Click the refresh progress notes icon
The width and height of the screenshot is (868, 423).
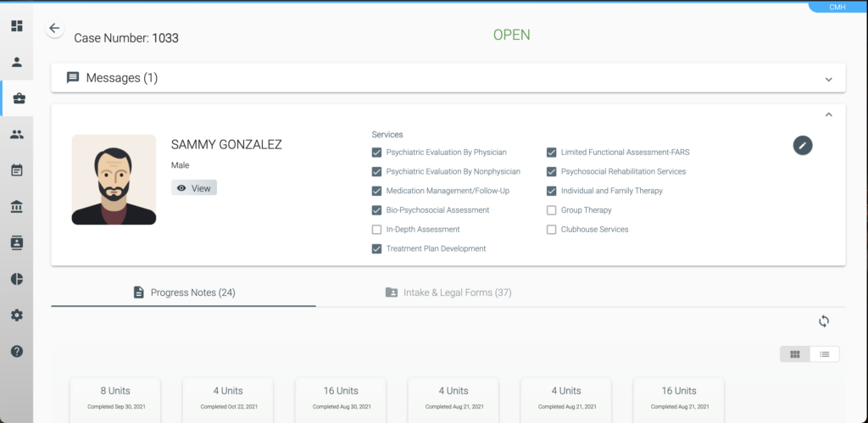823,321
